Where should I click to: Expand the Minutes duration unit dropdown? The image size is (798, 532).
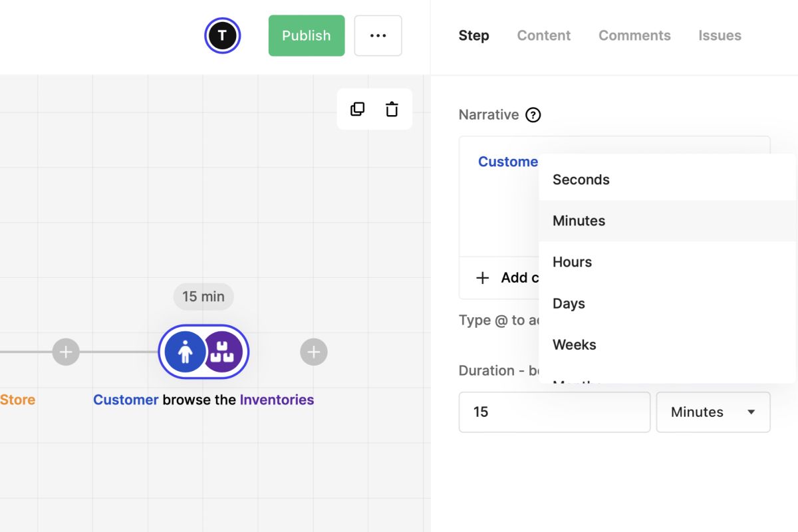point(713,412)
